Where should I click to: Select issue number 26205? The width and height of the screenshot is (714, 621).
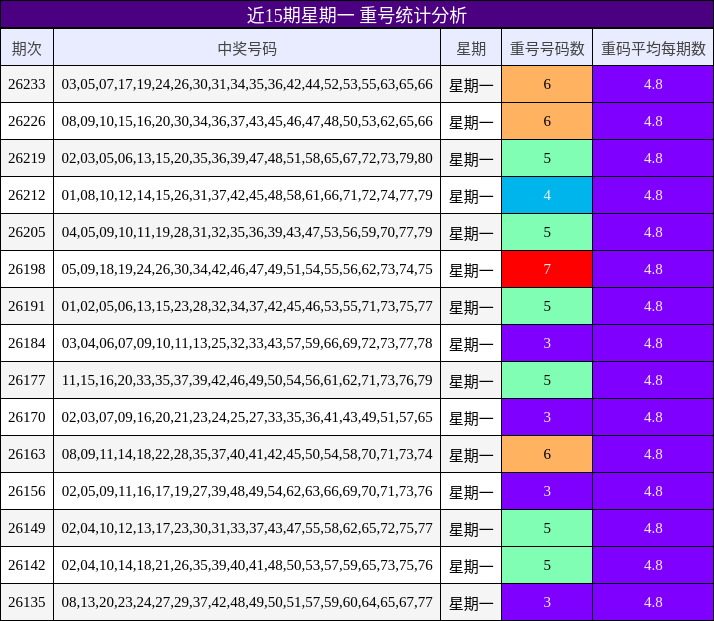[27, 232]
